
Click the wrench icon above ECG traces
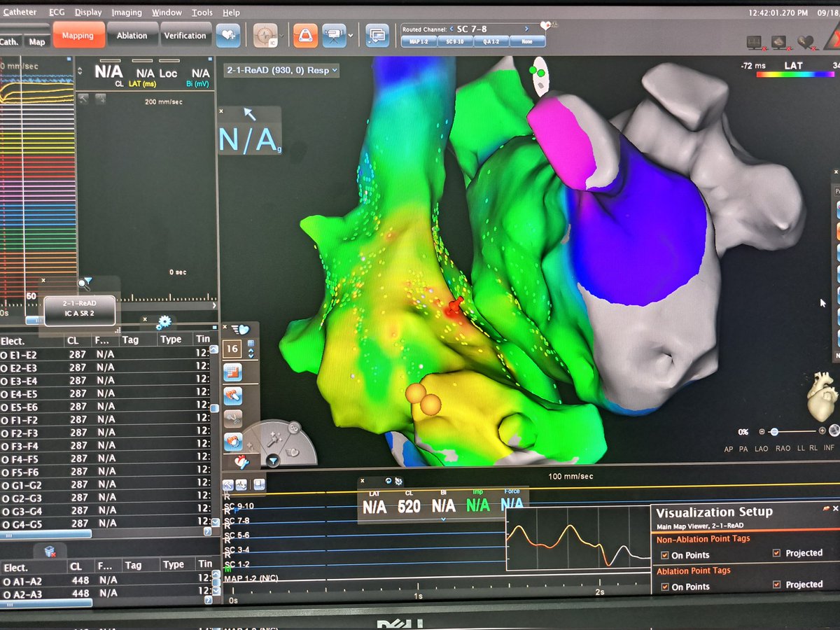click(x=228, y=484)
